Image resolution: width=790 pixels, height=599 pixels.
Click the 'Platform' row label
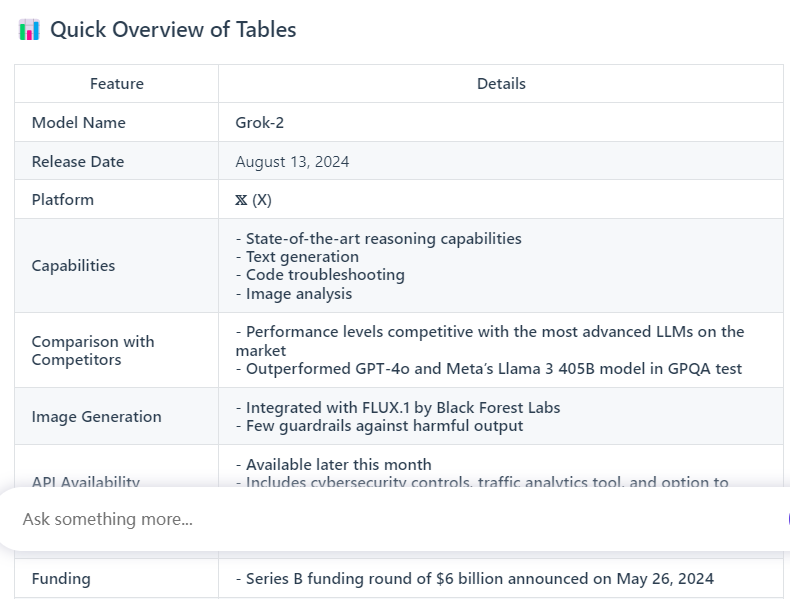[62, 199]
